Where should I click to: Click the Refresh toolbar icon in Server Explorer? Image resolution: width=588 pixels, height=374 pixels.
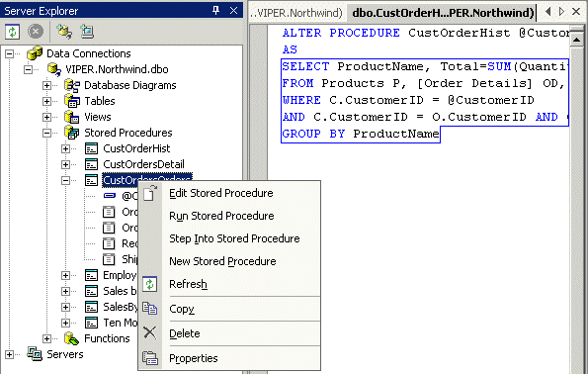[x=13, y=32]
